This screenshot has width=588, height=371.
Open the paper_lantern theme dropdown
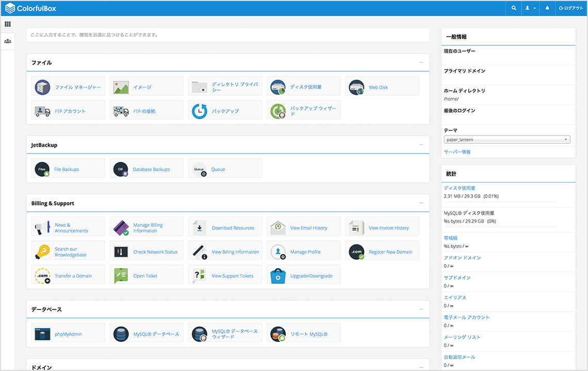tap(507, 140)
